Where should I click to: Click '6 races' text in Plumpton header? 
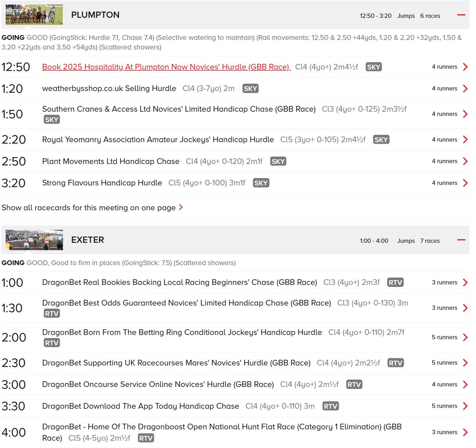[430, 16]
